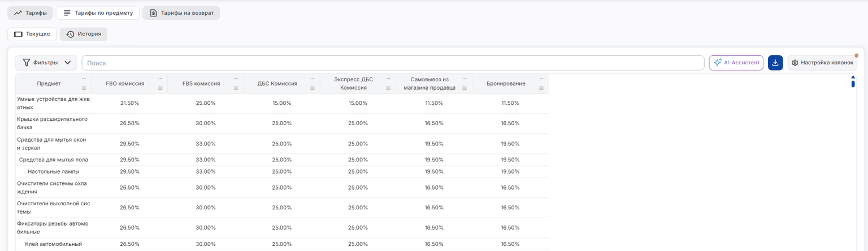Viewport: 868px width, 251px height.
Task: Expand the Фильтры dropdown
Action: click(46, 63)
